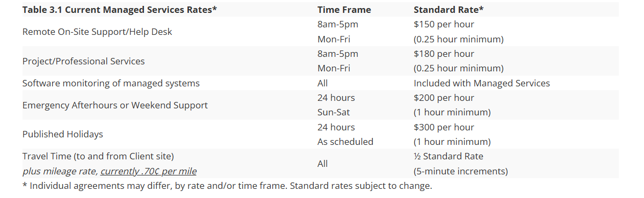Click the Published Holidays row label

point(63,135)
